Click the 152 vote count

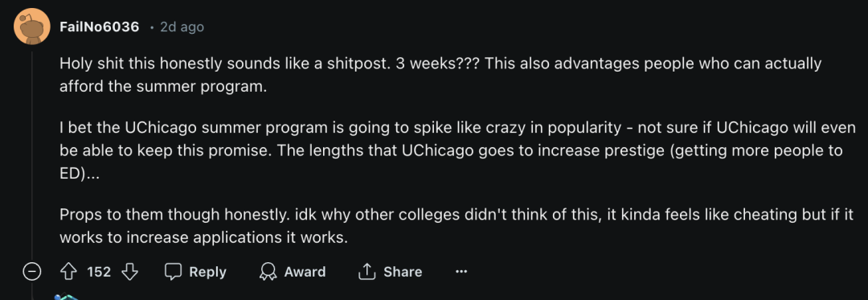point(99,272)
